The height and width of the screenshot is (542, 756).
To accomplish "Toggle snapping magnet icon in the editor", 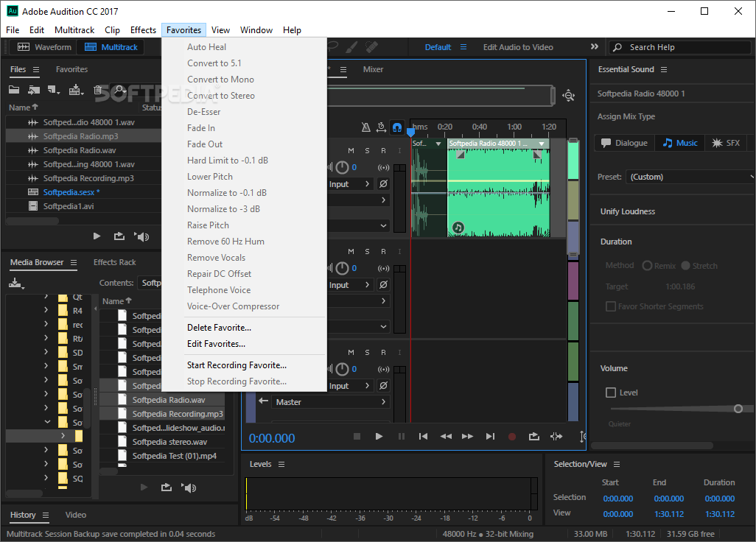I will (397, 127).
